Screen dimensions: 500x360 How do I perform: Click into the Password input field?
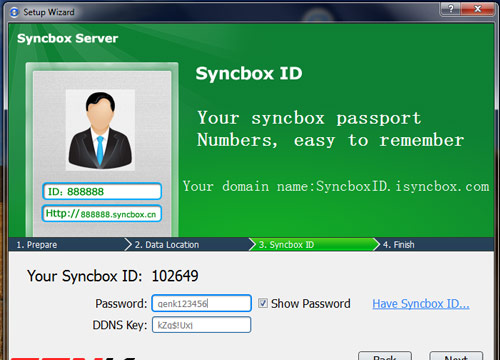[201, 303]
